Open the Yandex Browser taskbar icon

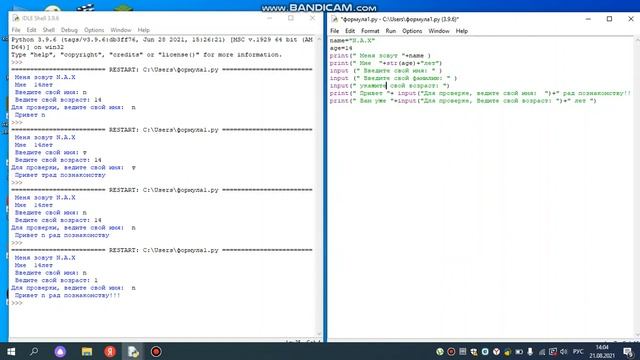click(x=110, y=351)
